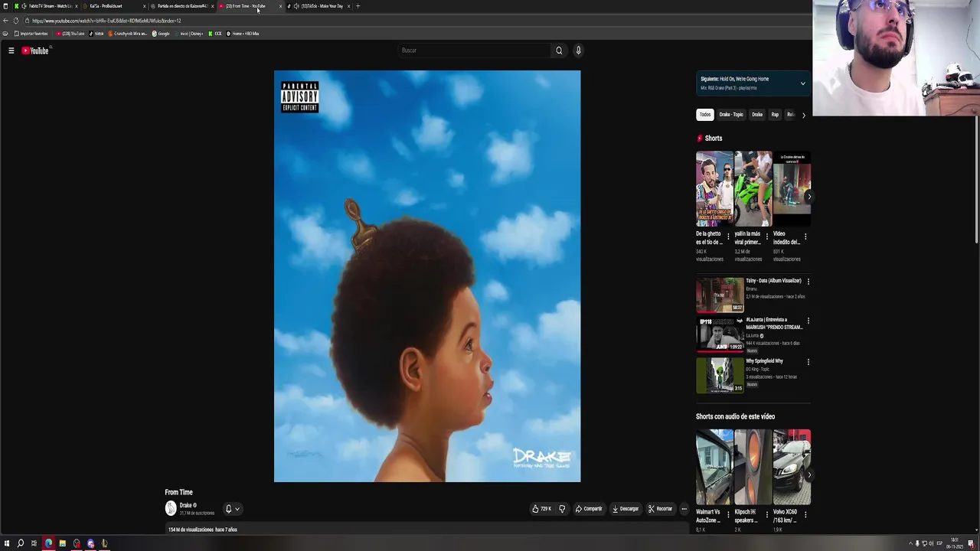Open Tainy - Data Album Visualizer video
980x551 pixels.
(720, 295)
